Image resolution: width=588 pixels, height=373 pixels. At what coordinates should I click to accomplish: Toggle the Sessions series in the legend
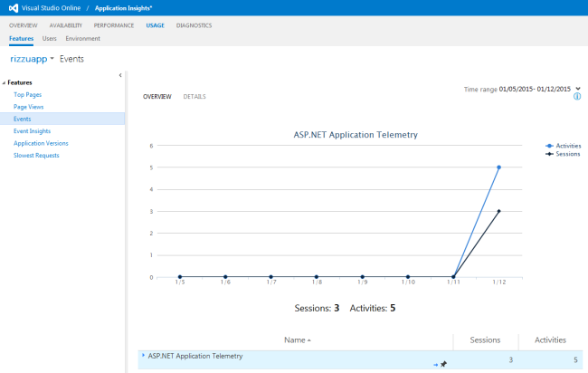tap(563, 154)
